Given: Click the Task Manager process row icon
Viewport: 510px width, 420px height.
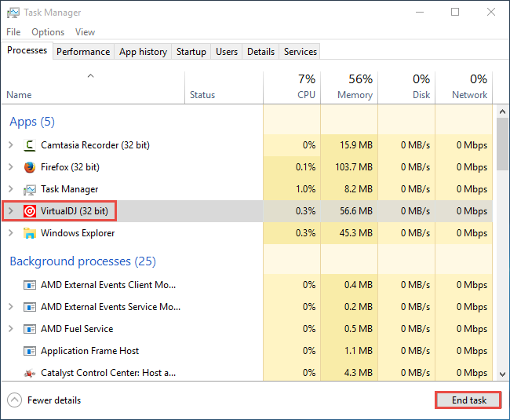Looking at the screenshot, I should (30, 189).
